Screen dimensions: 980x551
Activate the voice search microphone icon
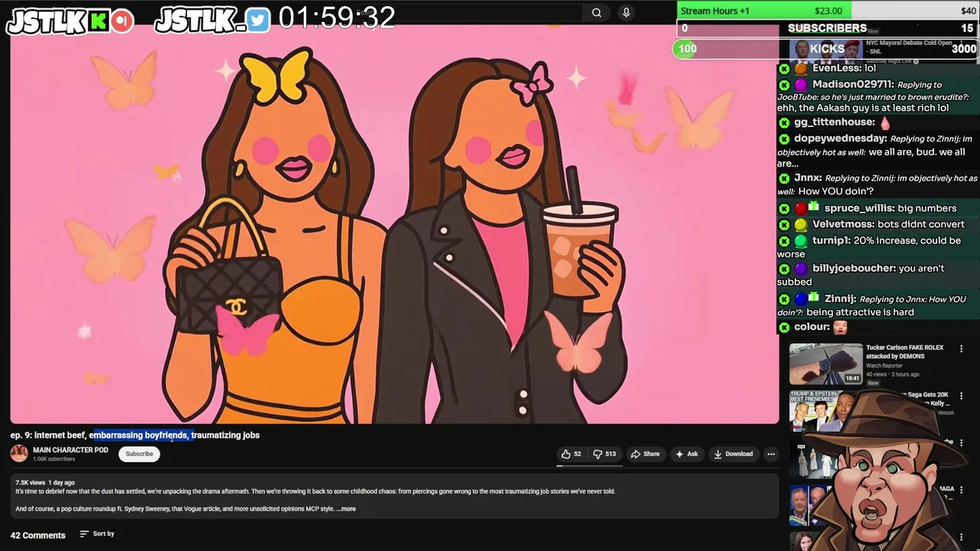pyautogui.click(x=626, y=12)
